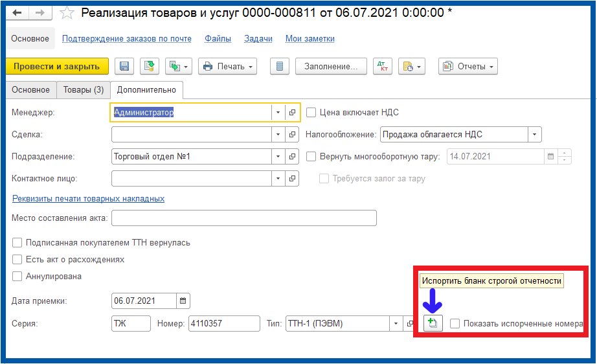Expand the Налогообложение dropdown
The width and height of the screenshot is (597, 364).
(x=534, y=135)
